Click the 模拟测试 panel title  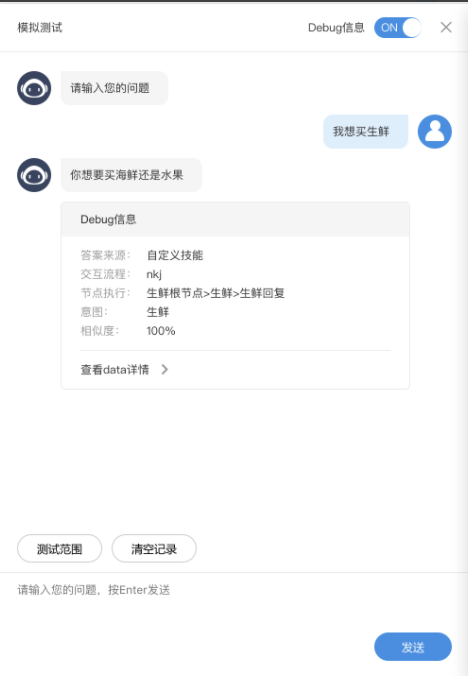coord(40,28)
